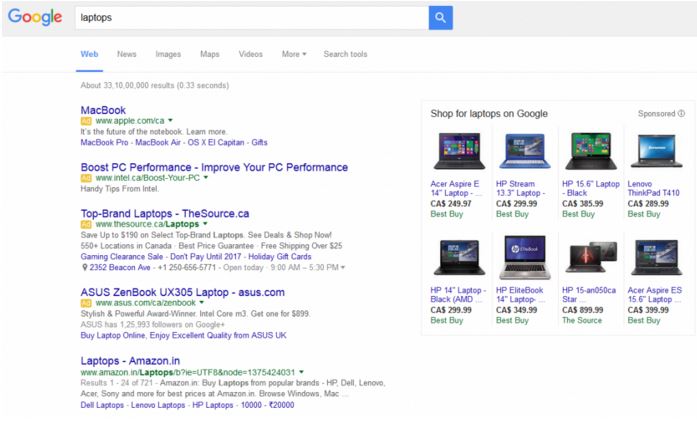This screenshot has height=421, width=697.
Task: Open dropdown arrow next to www.thesource.ca/Laptops
Action: point(205,224)
